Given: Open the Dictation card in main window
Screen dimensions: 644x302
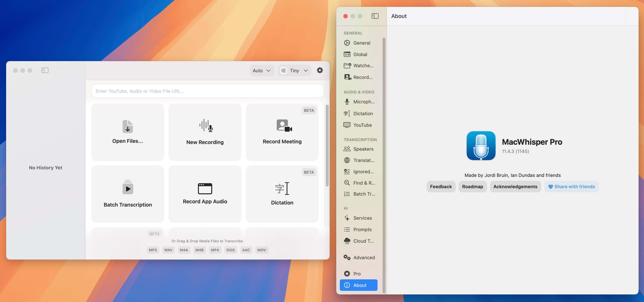Looking at the screenshot, I should tap(282, 194).
